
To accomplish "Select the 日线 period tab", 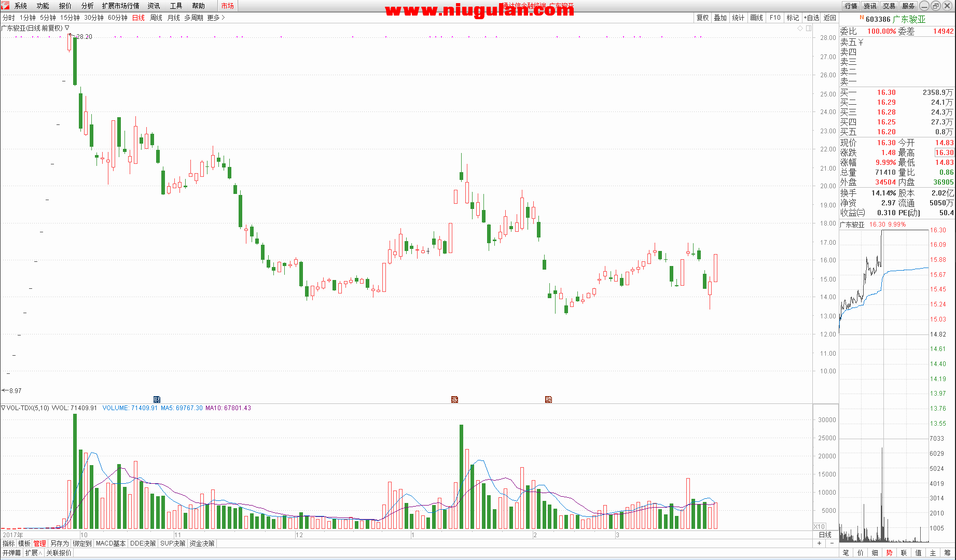I will point(138,18).
